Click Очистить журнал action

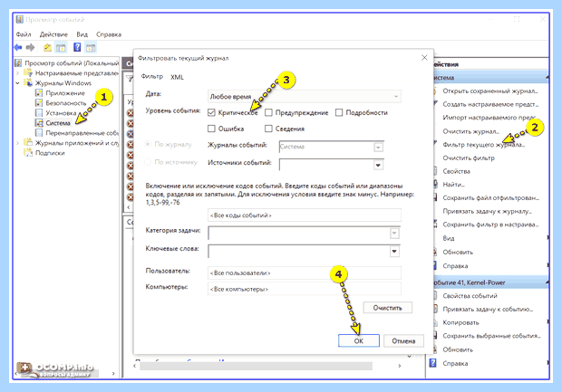pyautogui.click(x=471, y=131)
